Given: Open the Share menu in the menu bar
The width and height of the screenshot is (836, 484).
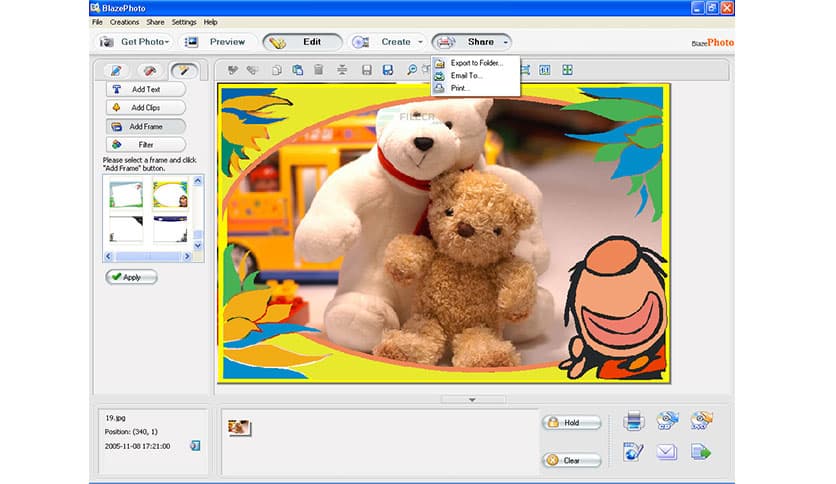Looking at the screenshot, I should (x=155, y=22).
